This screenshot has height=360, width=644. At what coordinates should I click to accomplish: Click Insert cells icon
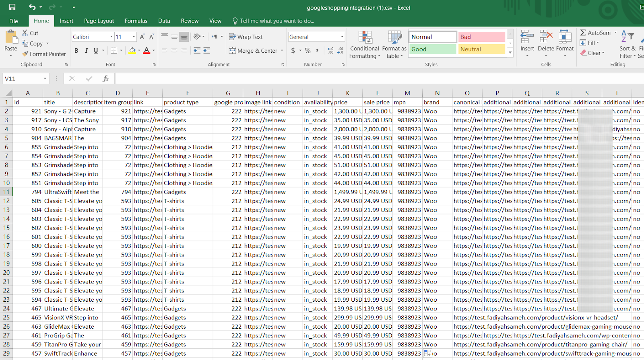pos(527,37)
